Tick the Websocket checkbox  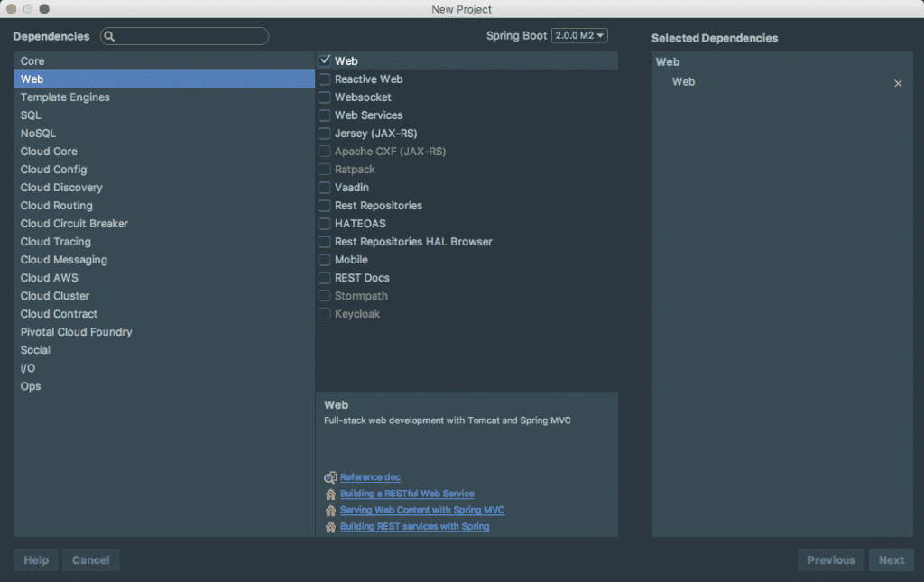325,97
